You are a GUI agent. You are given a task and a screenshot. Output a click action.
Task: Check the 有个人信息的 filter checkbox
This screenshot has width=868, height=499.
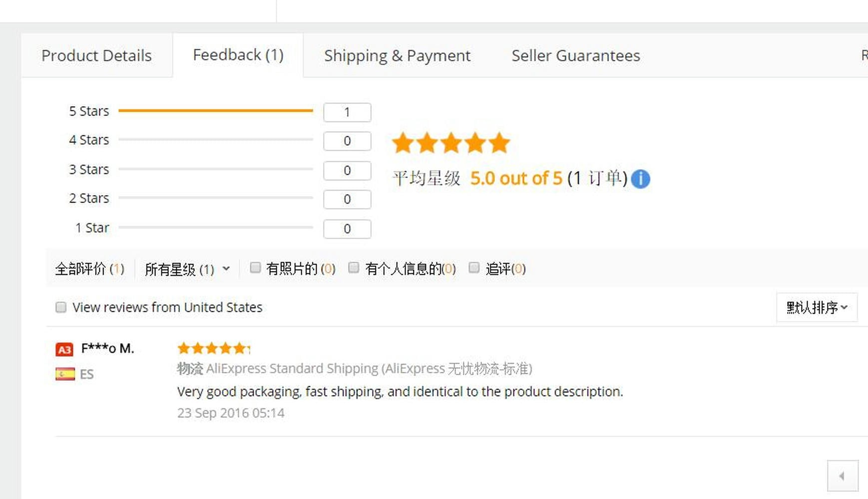pos(354,267)
